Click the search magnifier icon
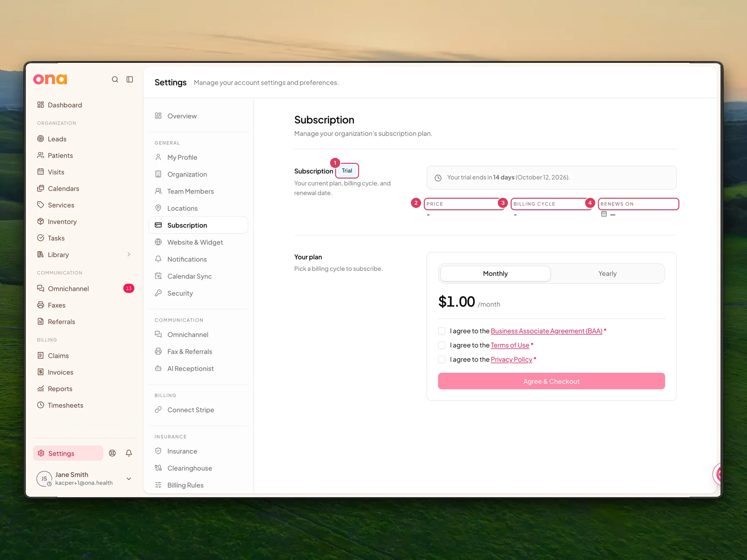747x560 pixels. pos(115,79)
